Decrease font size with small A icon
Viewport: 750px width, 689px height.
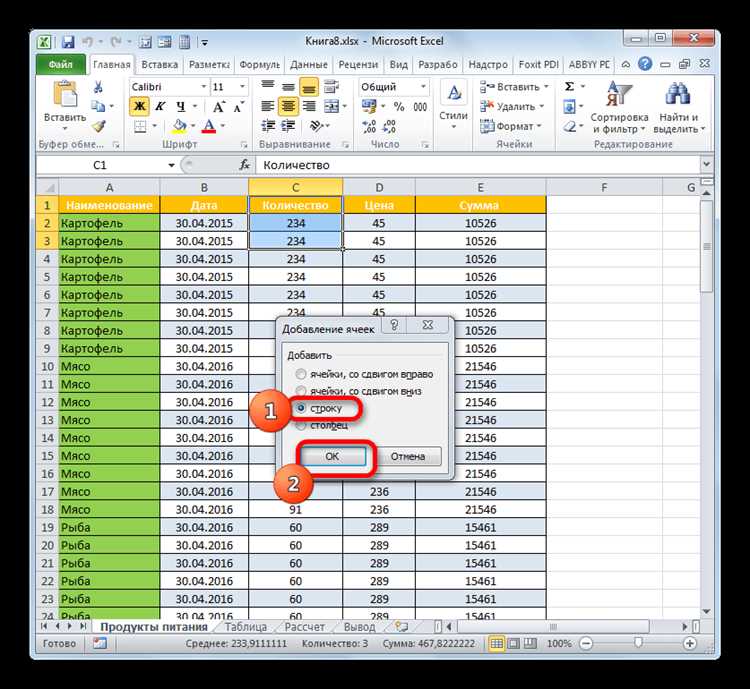click(239, 107)
